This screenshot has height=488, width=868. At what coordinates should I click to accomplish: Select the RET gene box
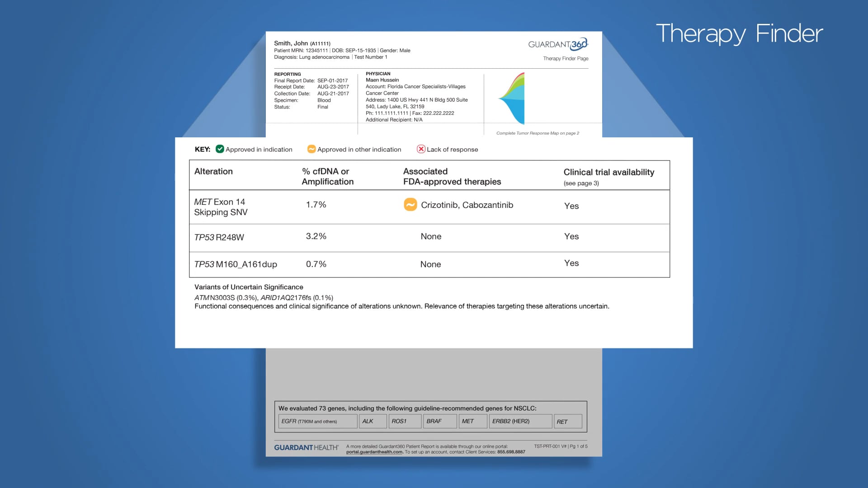coord(568,421)
